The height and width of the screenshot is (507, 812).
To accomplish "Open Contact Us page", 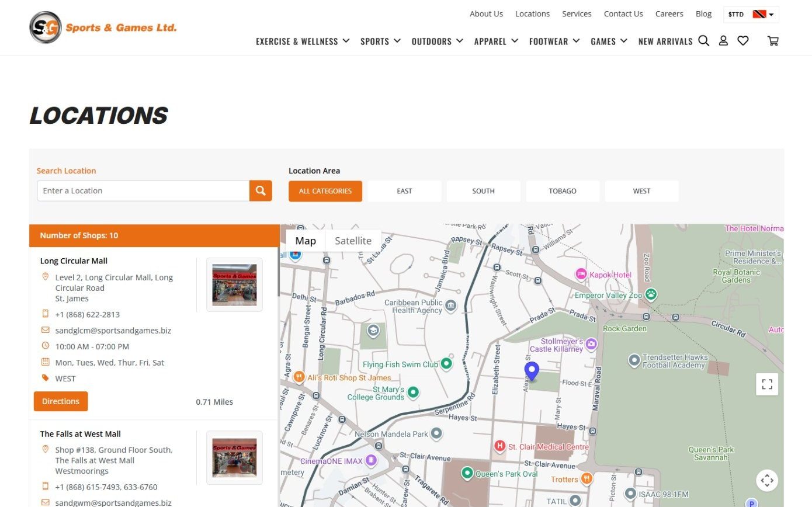I will point(623,13).
